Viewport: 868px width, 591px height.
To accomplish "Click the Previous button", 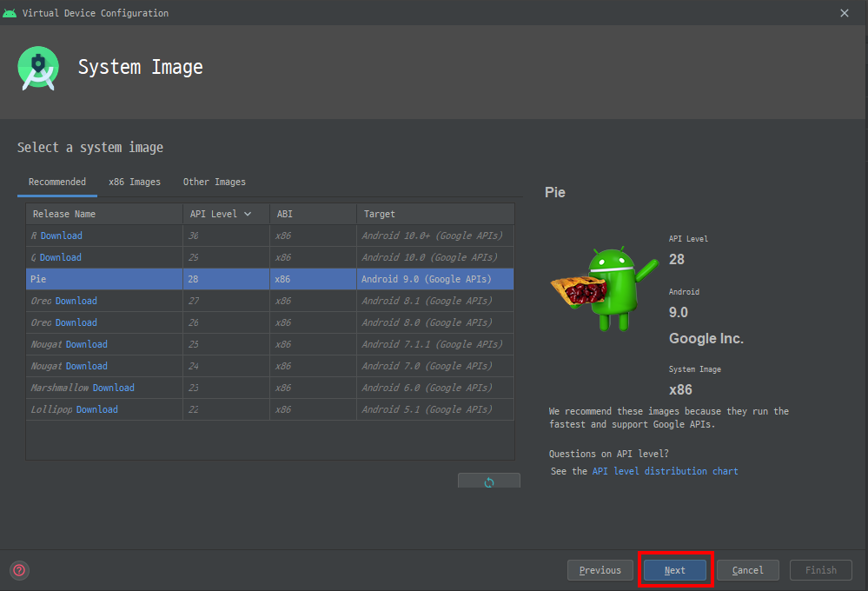I will pyautogui.click(x=600, y=570).
